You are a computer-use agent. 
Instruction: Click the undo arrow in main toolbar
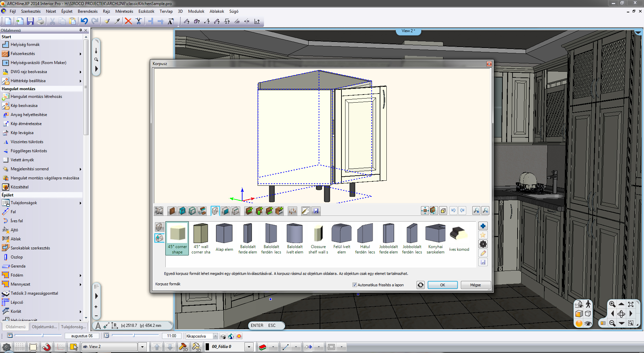(84, 21)
